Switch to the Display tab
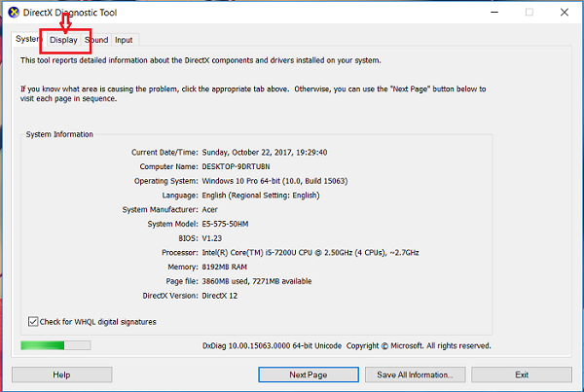This screenshot has width=584, height=392. click(x=64, y=40)
